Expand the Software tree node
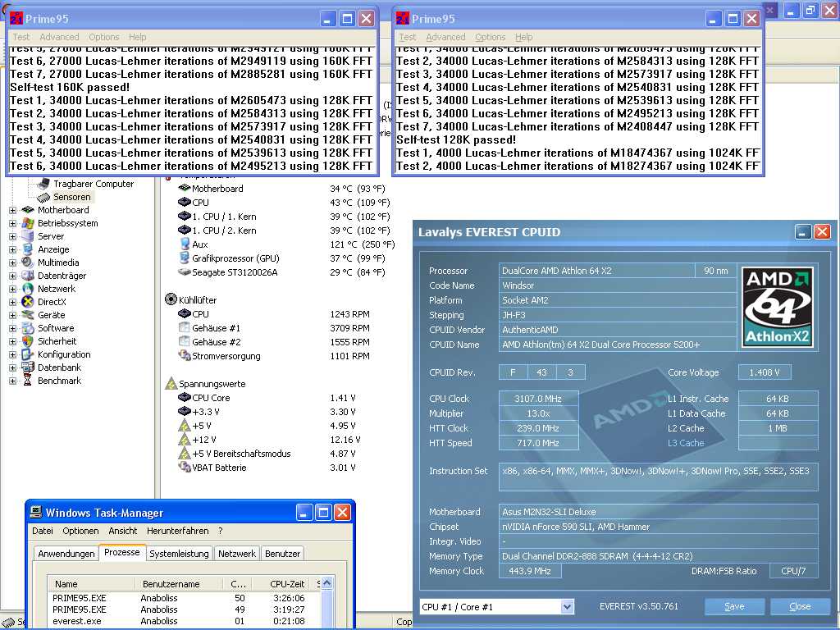The image size is (840, 630). (12, 328)
